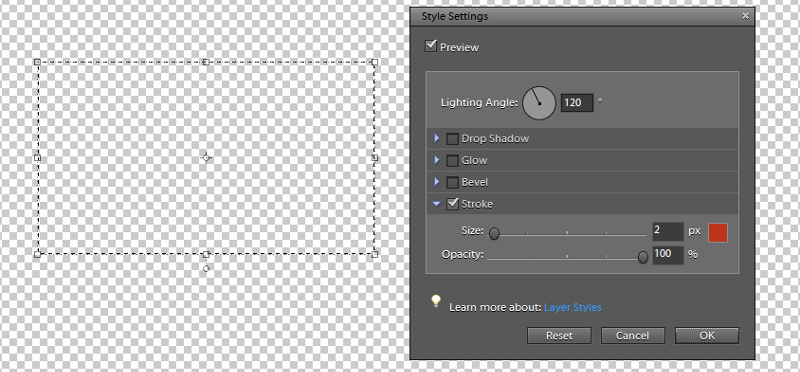Click the Stroke Size slider handle
This screenshot has height=372, width=800.
coord(494,234)
